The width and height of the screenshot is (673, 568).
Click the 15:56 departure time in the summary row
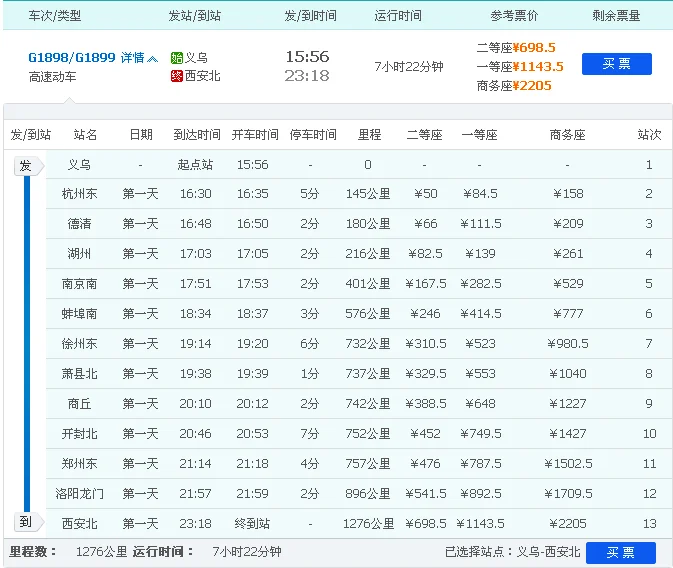pyautogui.click(x=307, y=57)
